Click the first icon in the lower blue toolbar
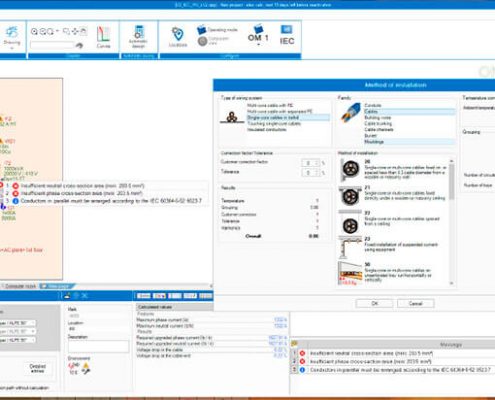The image size is (495, 400). (67, 295)
